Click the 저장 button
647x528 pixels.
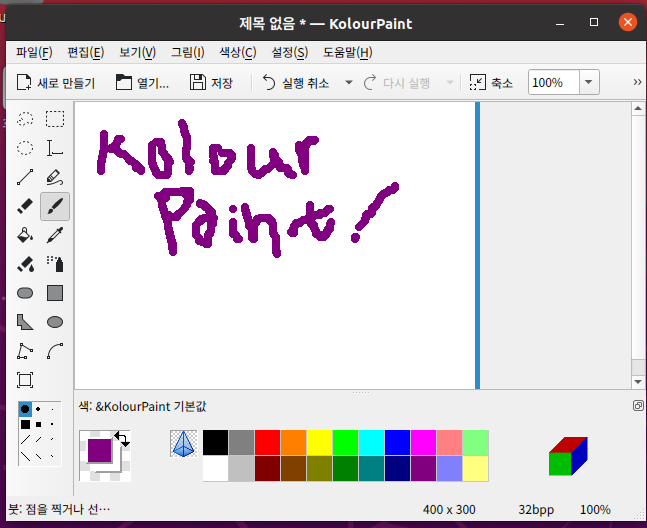pos(211,82)
